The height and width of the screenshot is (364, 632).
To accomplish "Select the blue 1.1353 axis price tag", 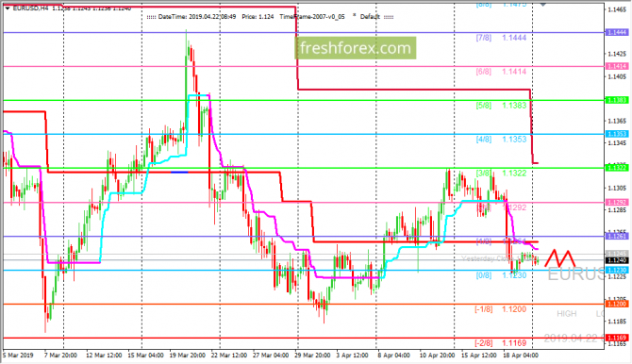I will tap(616, 134).
